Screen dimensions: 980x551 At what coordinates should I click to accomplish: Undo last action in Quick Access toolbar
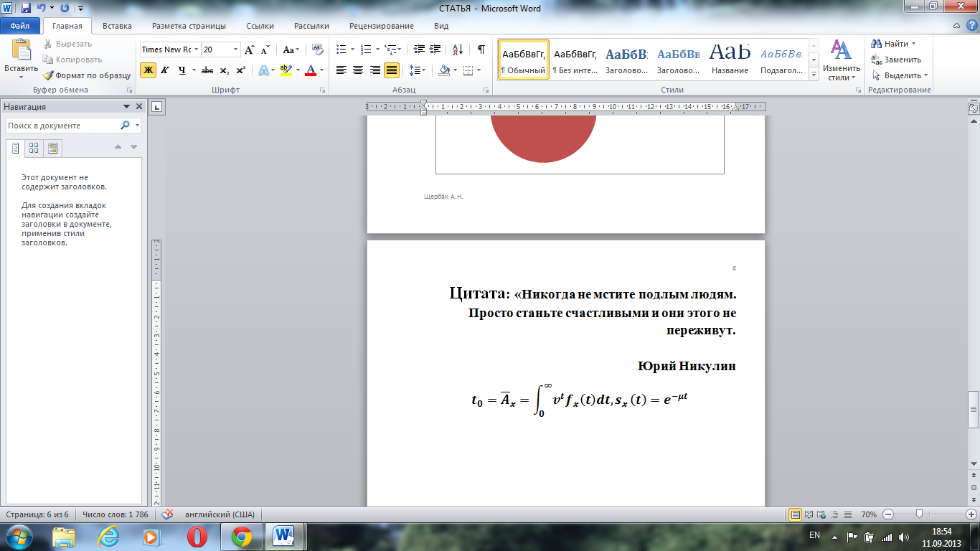click(x=42, y=9)
